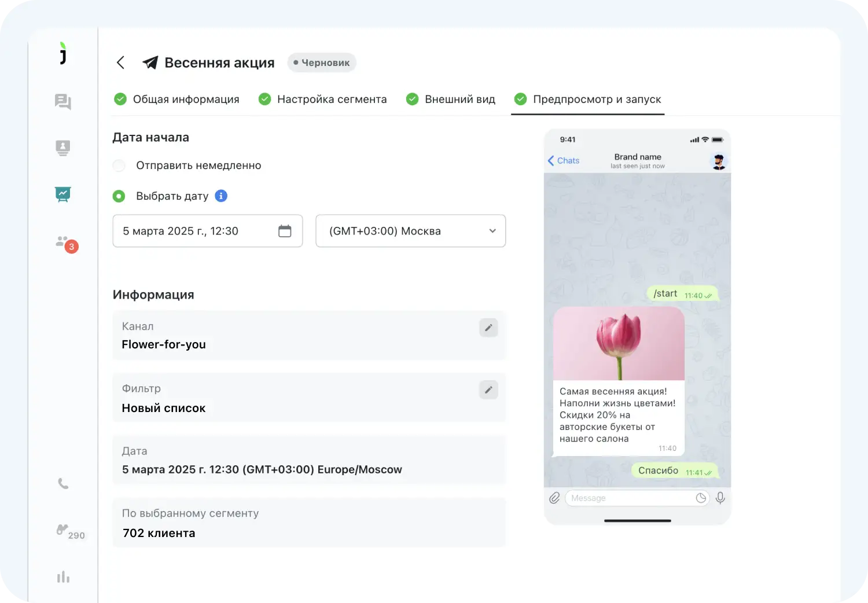Screen dimensions: 868x603
Task: Click the info icon next to Выбрать дату
Action: 220,196
